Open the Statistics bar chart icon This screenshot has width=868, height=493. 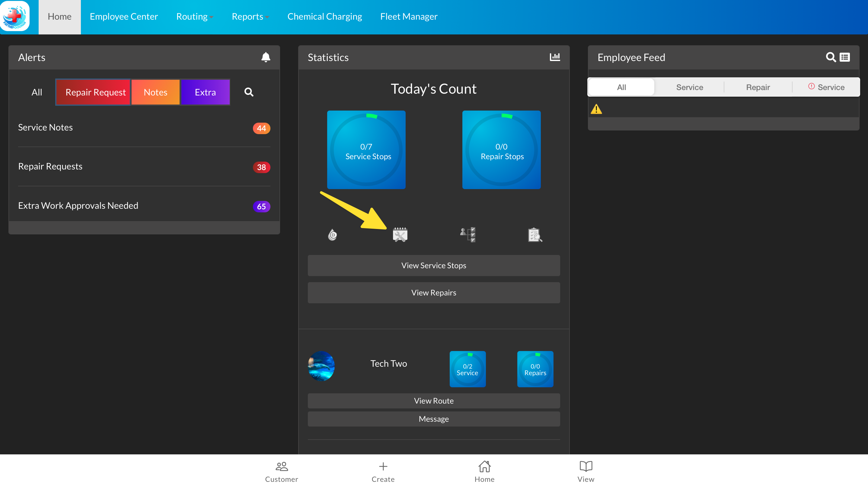point(554,57)
